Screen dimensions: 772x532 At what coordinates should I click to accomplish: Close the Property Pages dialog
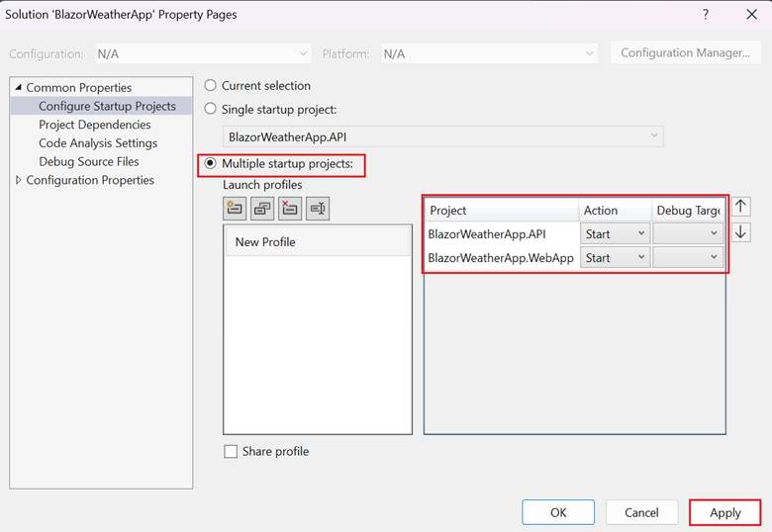[x=751, y=14]
